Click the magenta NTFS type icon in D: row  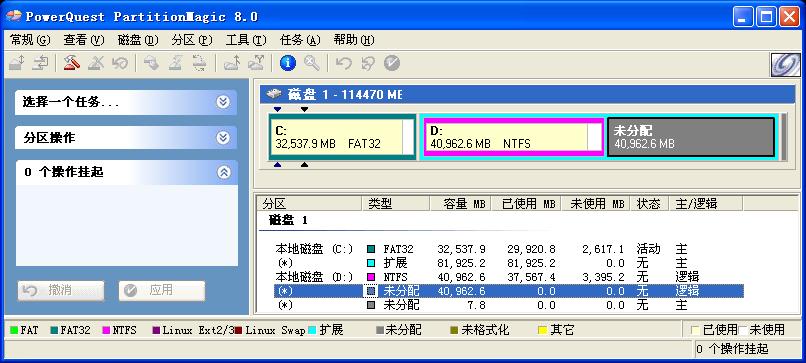point(371,277)
